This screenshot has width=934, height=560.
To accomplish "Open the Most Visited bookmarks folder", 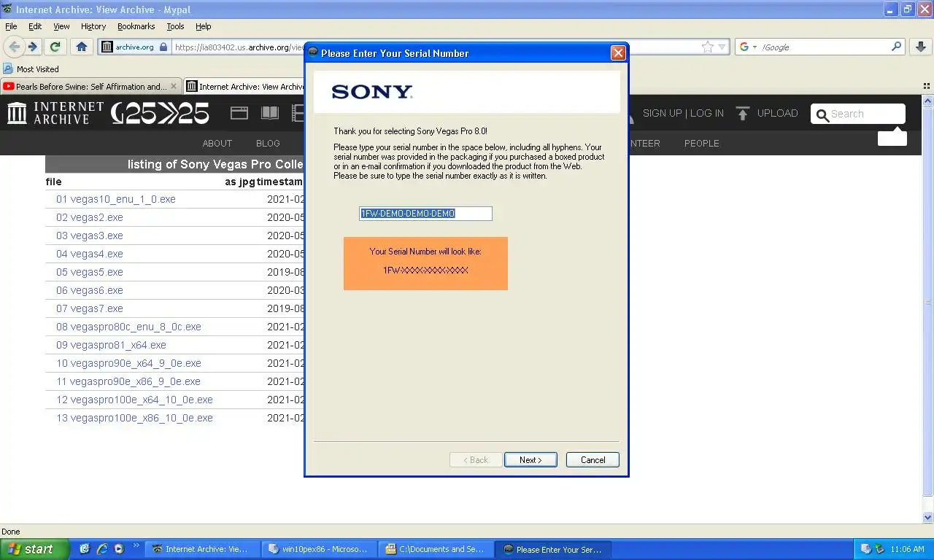I will tap(31, 69).
